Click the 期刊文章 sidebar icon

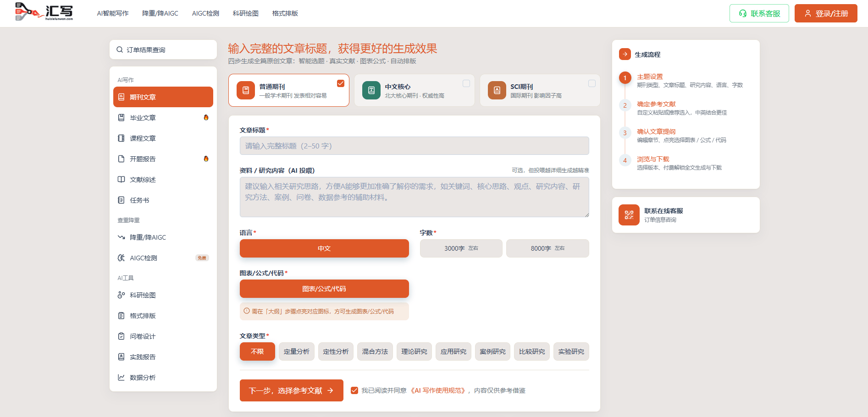point(121,97)
